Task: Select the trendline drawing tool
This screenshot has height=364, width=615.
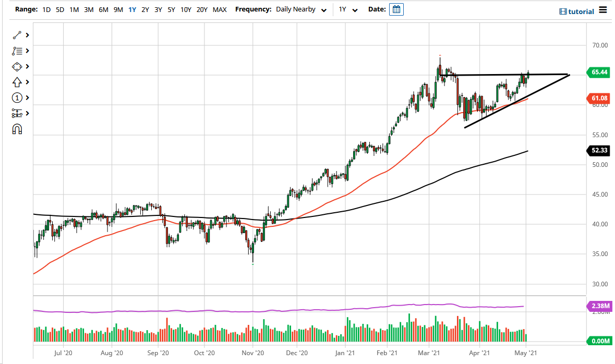Action: [16, 35]
